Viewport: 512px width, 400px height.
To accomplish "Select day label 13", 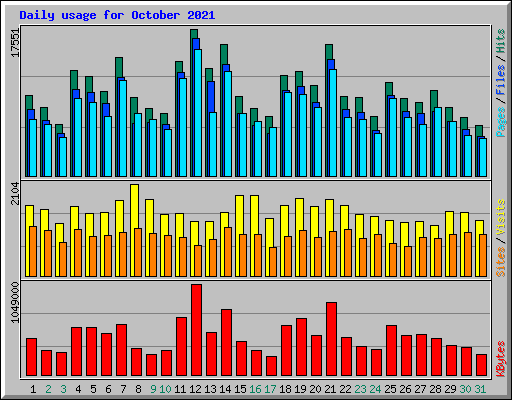I will [210, 389].
